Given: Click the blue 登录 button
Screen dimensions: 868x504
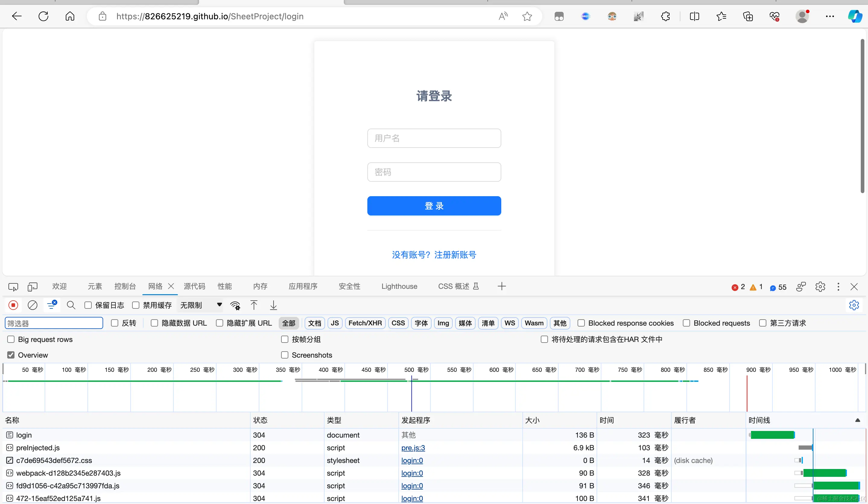Looking at the screenshot, I should (x=434, y=206).
